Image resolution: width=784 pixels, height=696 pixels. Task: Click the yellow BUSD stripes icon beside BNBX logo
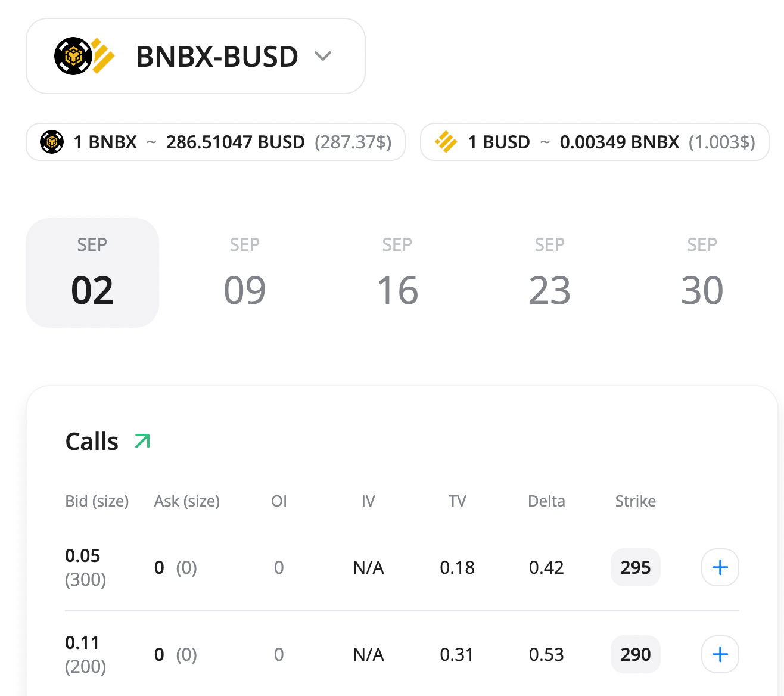point(102,56)
